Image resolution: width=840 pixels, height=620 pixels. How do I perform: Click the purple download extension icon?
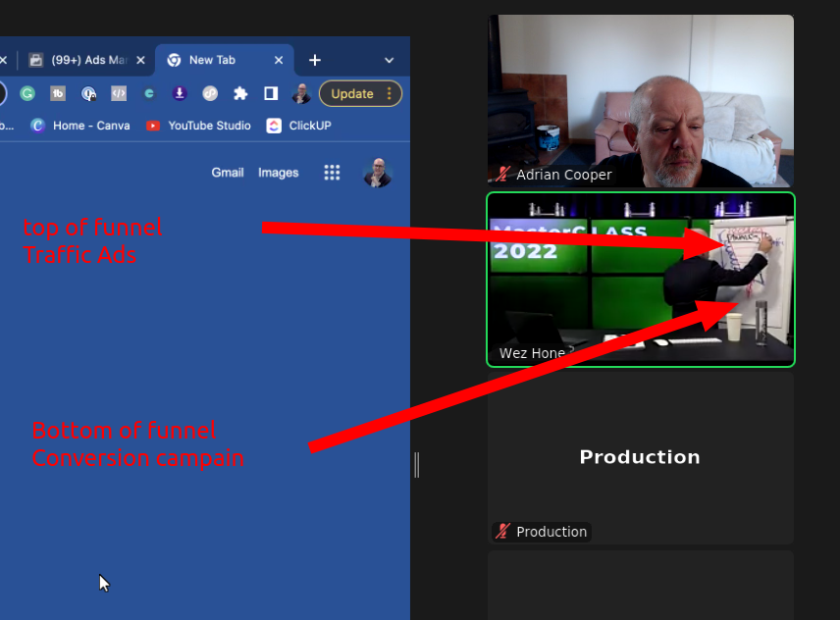tap(180, 94)
